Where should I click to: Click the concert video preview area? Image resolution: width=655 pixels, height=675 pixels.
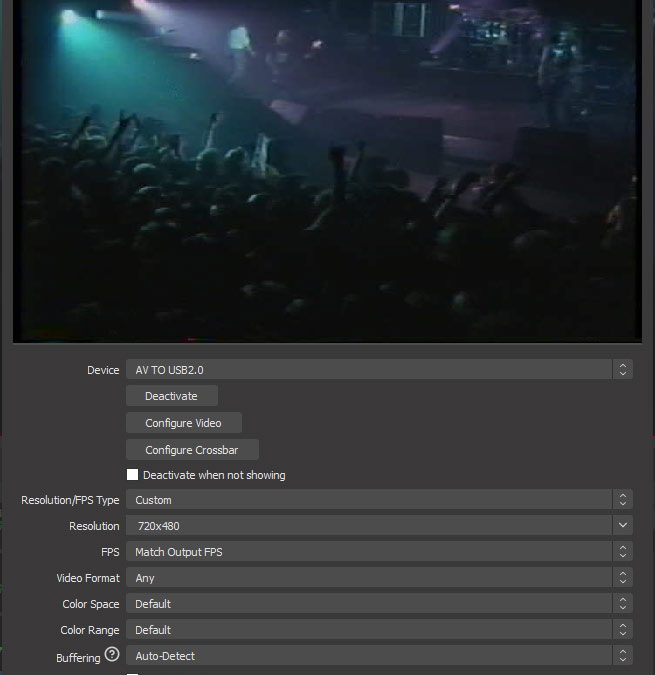[326, 170]
